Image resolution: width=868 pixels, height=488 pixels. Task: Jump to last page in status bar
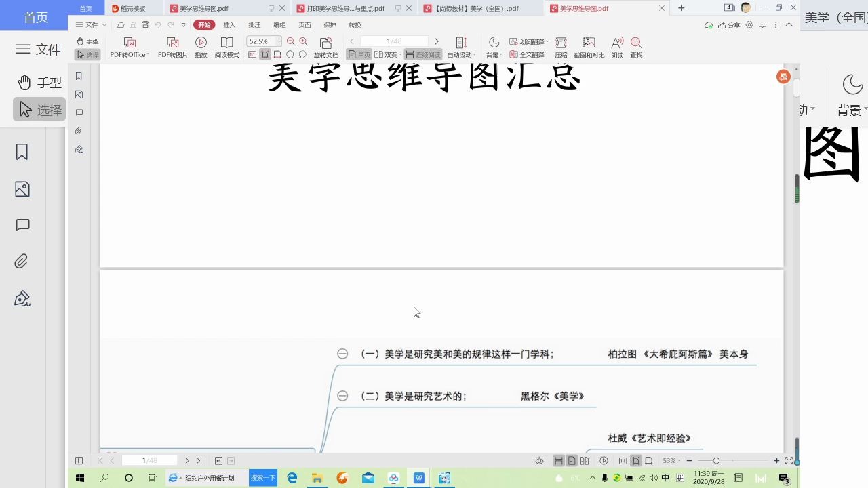[x=199, y=460]
